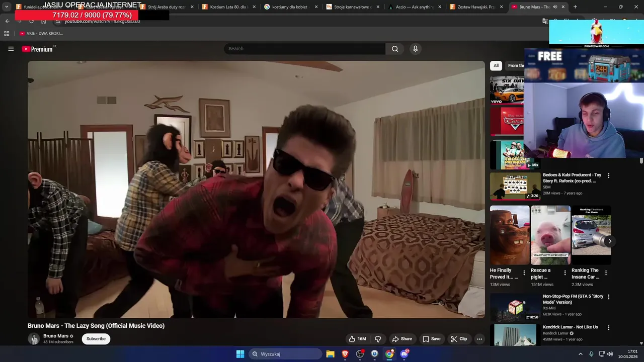Open Bruno Mars channel avatar
The width and height of the screenshot is (644, 362).
(x=34, y=339)
